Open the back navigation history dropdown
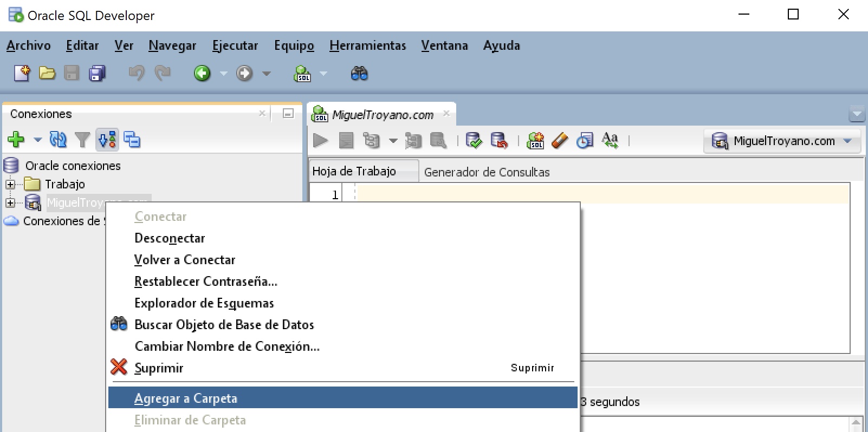868x432 pixels. coord(223,74)
